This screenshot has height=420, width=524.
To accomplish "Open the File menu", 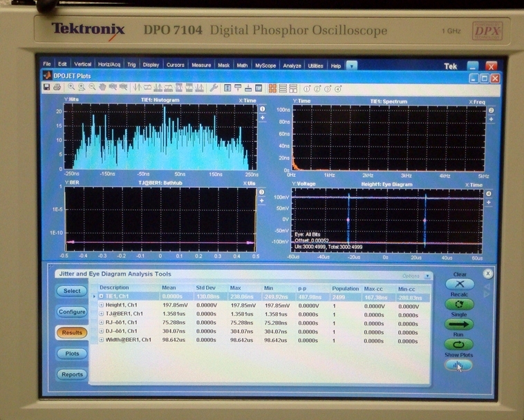I will pyautogui.click(x=47, y=64).
